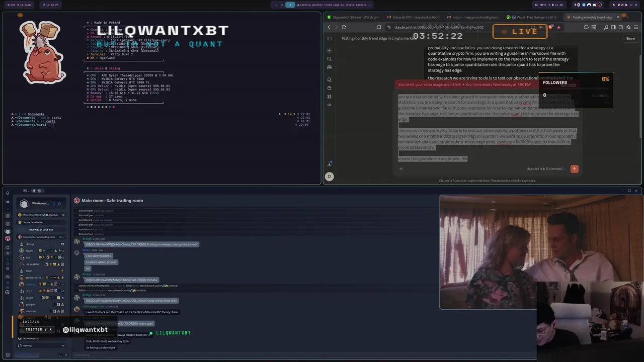Toggle Claude sidebar panel icon
This screenshot has width=644, height=362.
click(330, 38)
